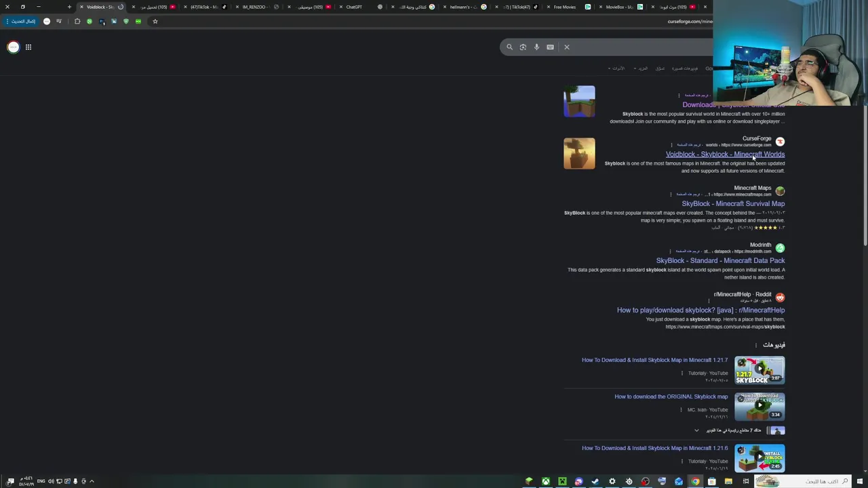
Task: Open Minecraft Creeper launcher from the taskbar
Action: 562,481
